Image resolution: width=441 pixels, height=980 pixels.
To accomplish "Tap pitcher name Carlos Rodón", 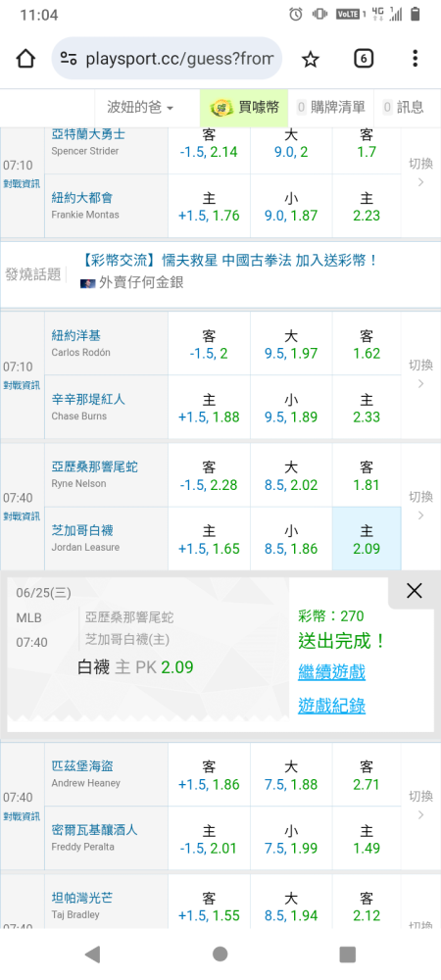I will [80, 353].
